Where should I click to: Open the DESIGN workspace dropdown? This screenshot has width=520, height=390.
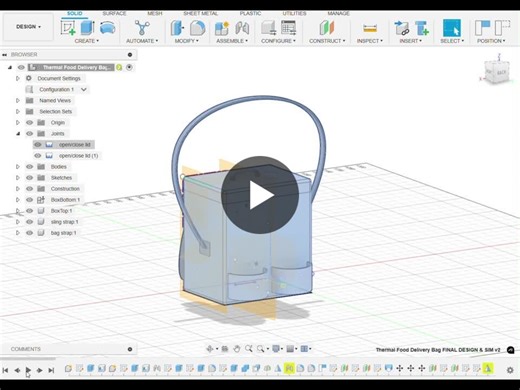28,27
